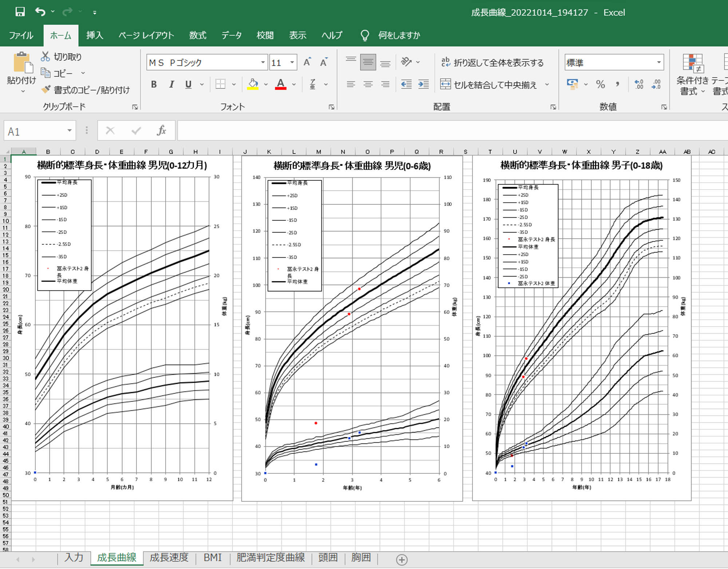Click the Increase Indent icon

click(x=423, y=84)
